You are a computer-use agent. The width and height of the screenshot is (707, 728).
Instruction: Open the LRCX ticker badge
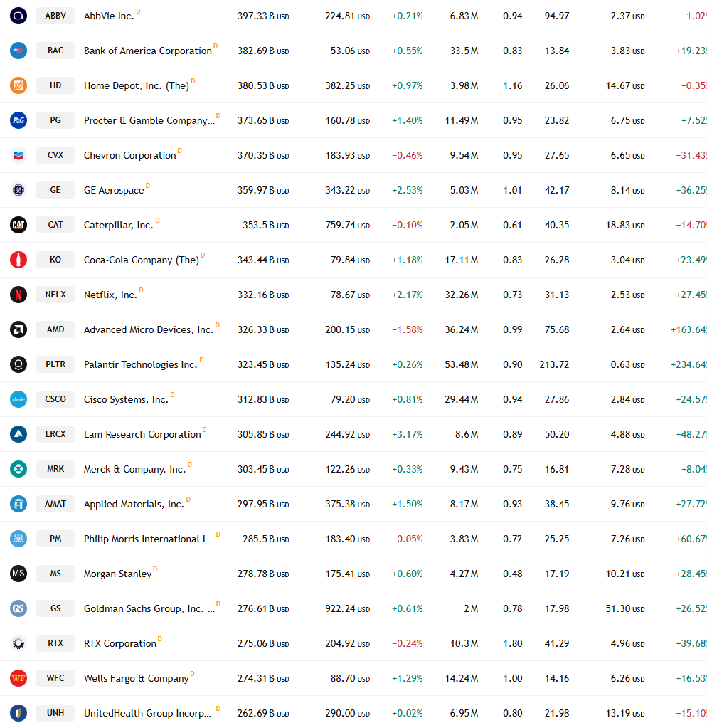click(55, 434)
